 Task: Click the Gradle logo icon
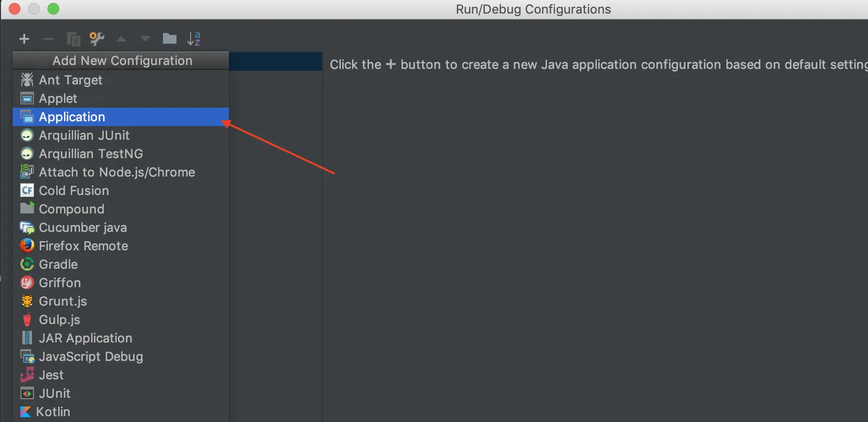pos(27,264)
